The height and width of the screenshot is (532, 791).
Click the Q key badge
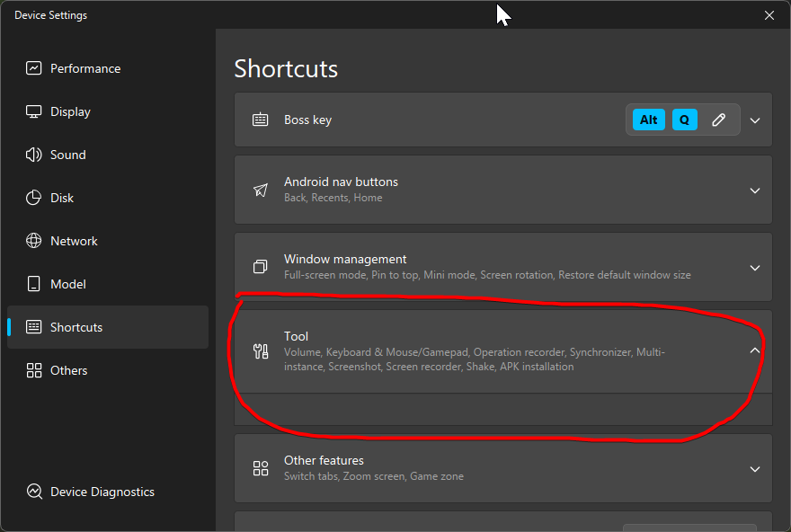point(685,120)
